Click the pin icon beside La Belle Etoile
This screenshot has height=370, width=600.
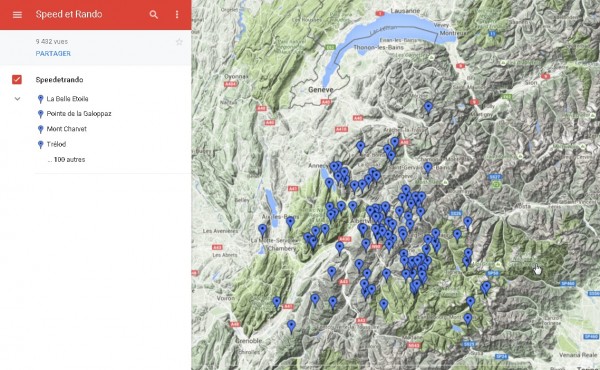coord(41,99)
